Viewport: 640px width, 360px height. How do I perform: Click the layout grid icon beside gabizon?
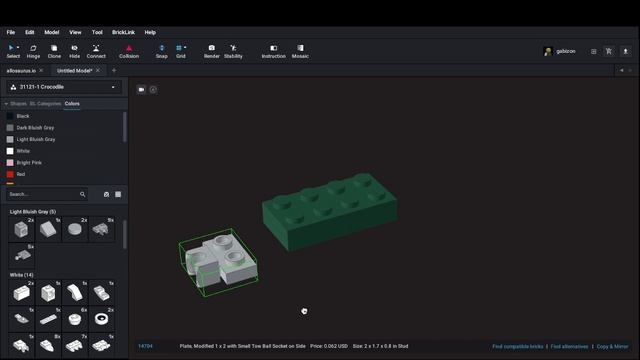pyautogui.click(x=593, y=51)
